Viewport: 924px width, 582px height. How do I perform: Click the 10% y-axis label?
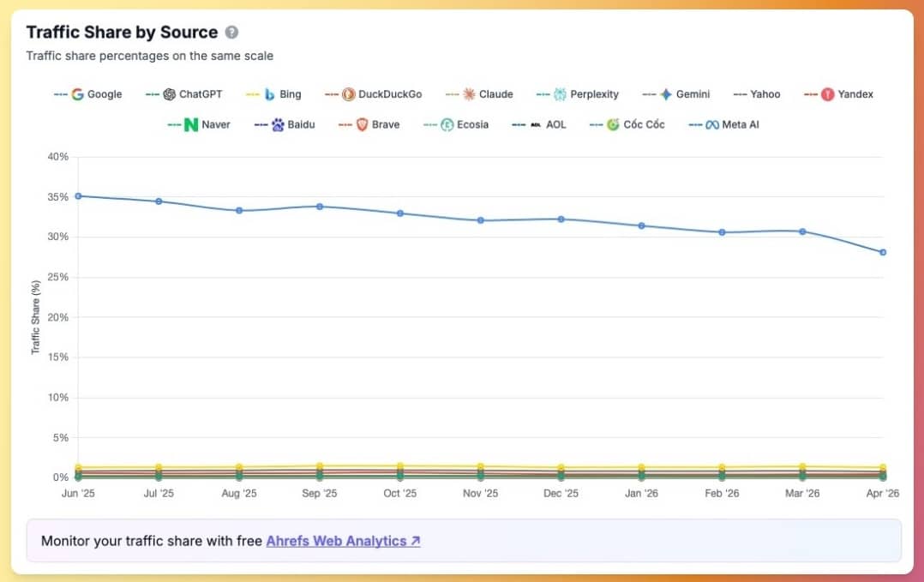57,398
